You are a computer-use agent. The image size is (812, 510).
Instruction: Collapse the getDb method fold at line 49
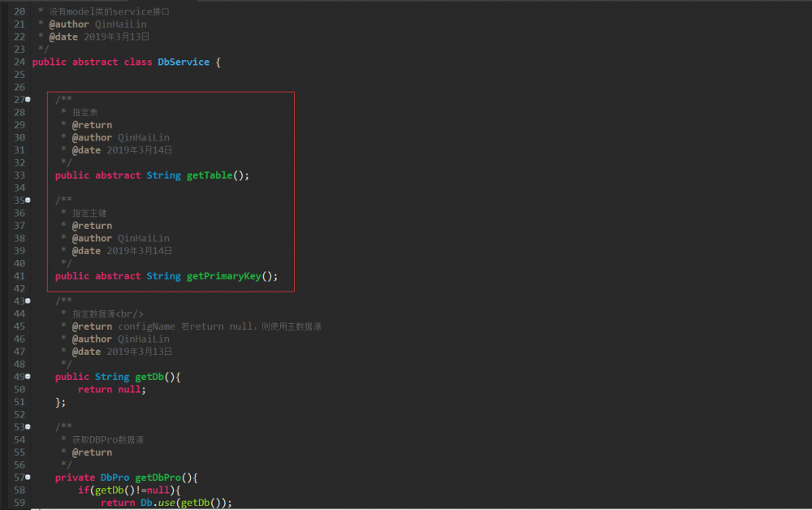[27, 376]
